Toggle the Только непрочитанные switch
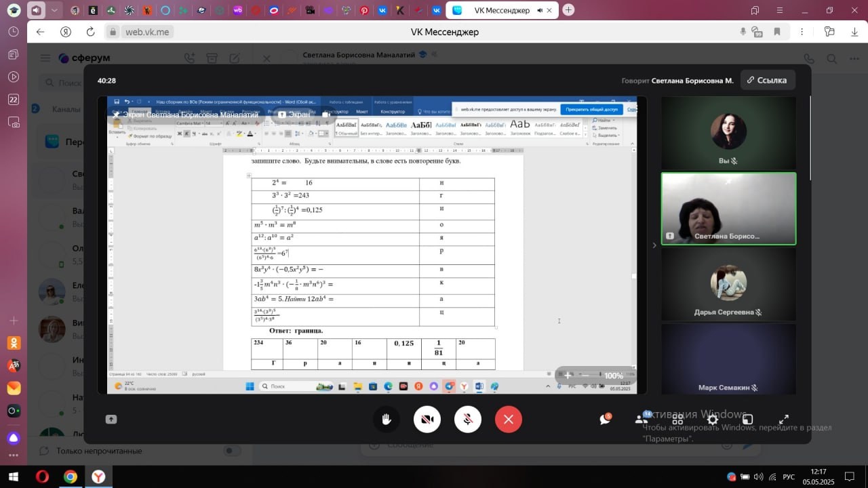The height and width of the screenshot is (488, 868). [x=232, y=451]
